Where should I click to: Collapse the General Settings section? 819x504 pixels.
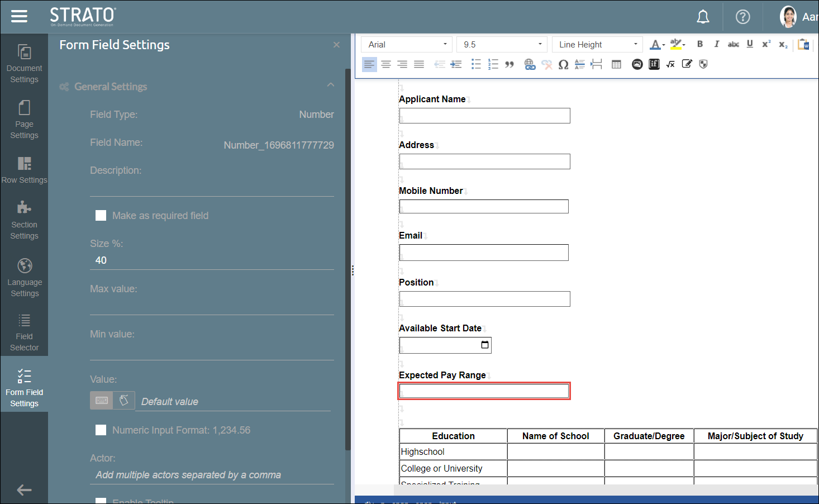330,85
